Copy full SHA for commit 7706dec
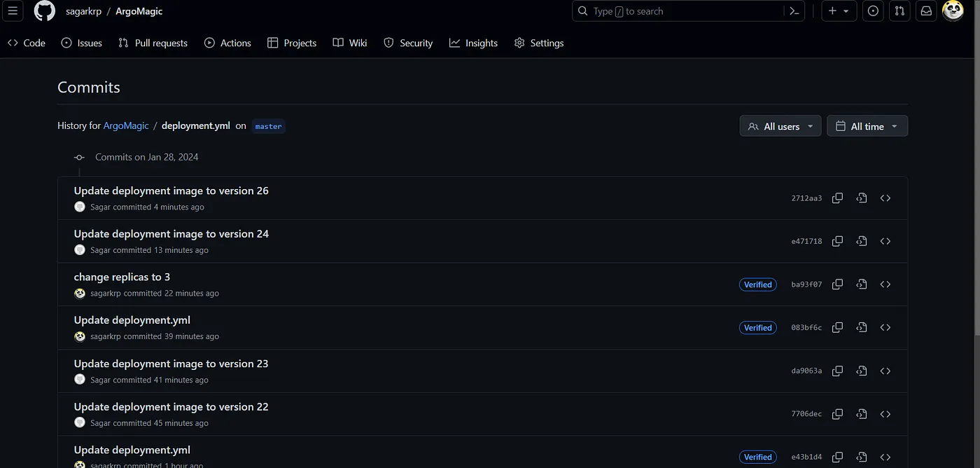The height and width of the screenshot is (468, 980). (837, 414)
